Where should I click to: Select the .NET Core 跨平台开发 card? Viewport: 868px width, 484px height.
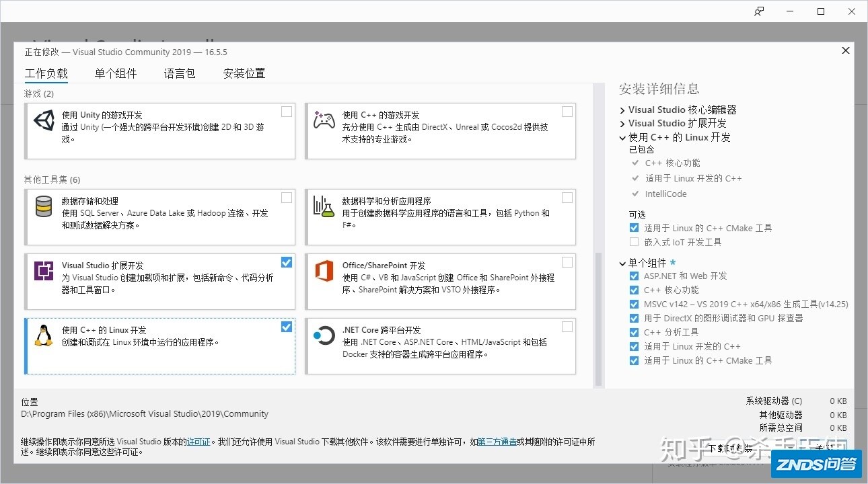tap(441, 346)
